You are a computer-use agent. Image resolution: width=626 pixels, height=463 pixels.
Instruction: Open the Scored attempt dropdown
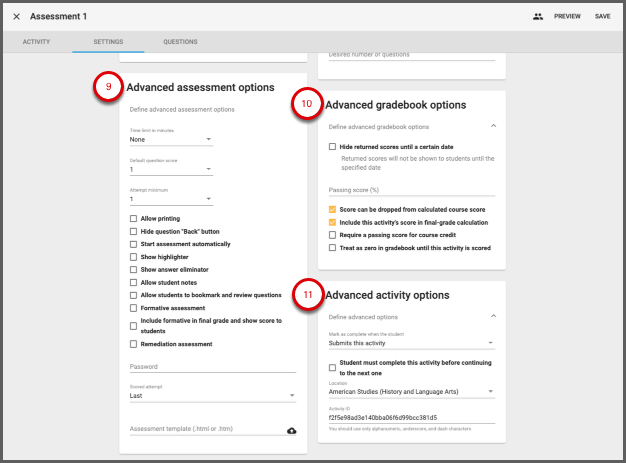point(212,396)
